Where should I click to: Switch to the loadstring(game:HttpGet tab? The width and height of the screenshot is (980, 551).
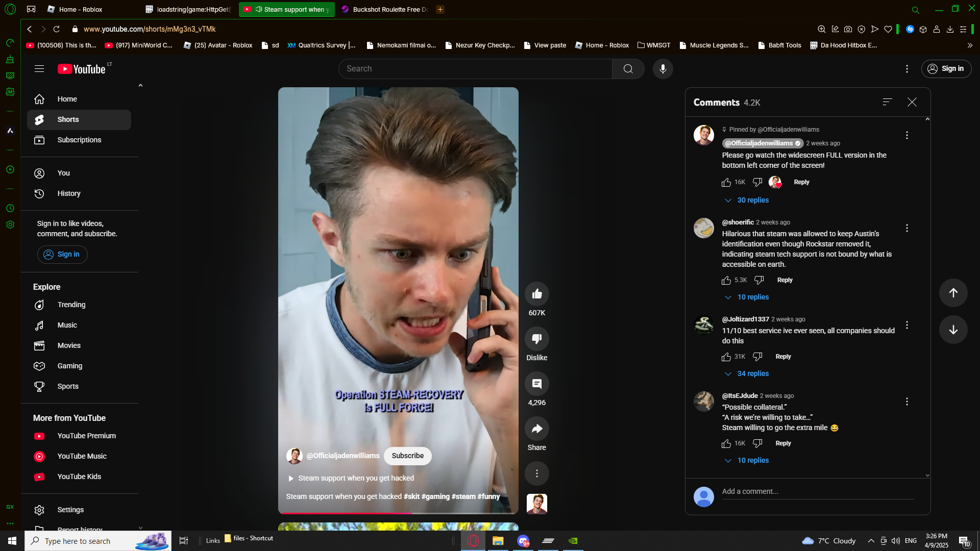(189, 9)
